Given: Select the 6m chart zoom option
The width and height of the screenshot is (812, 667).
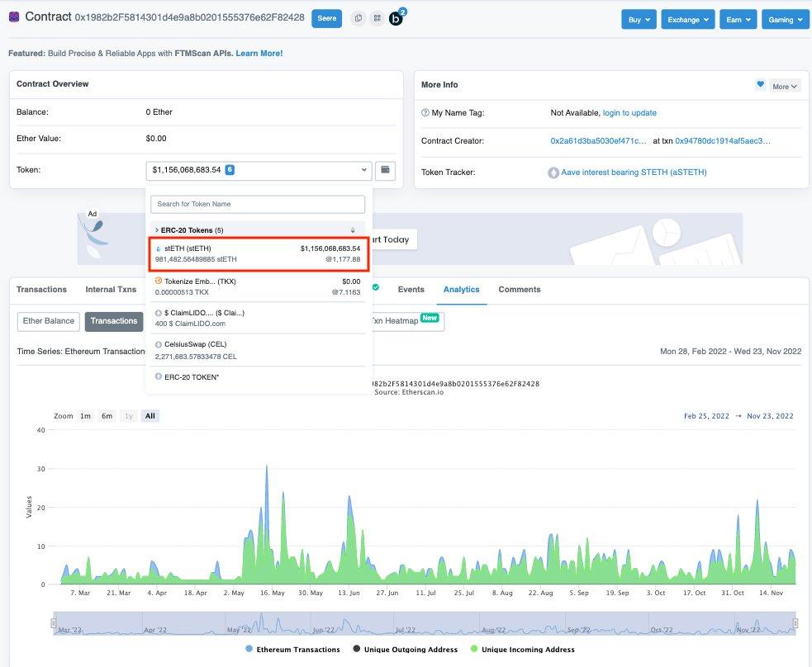Looking at the screenshot, I should [106, 416].
